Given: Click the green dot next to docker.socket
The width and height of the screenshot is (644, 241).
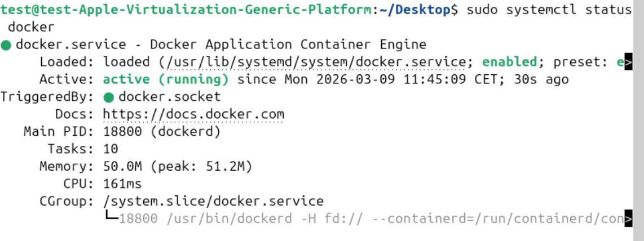Looking at the screenshot, I should coord(109,97).
